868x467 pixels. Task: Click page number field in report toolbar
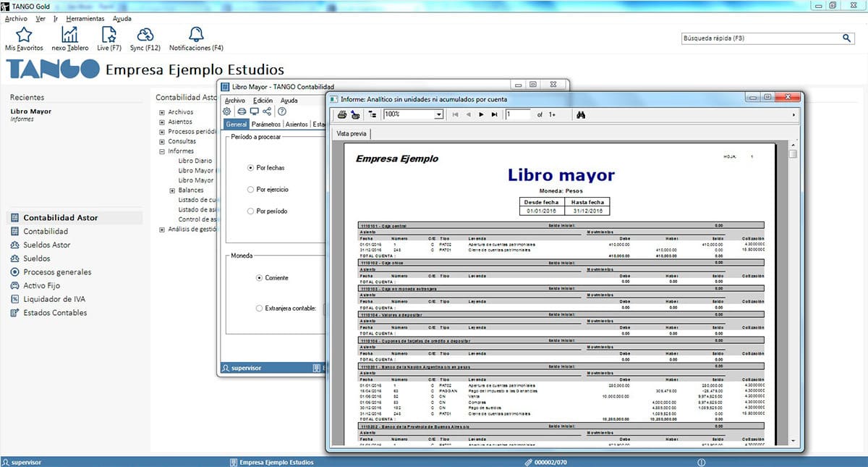(x=518, y=114)
